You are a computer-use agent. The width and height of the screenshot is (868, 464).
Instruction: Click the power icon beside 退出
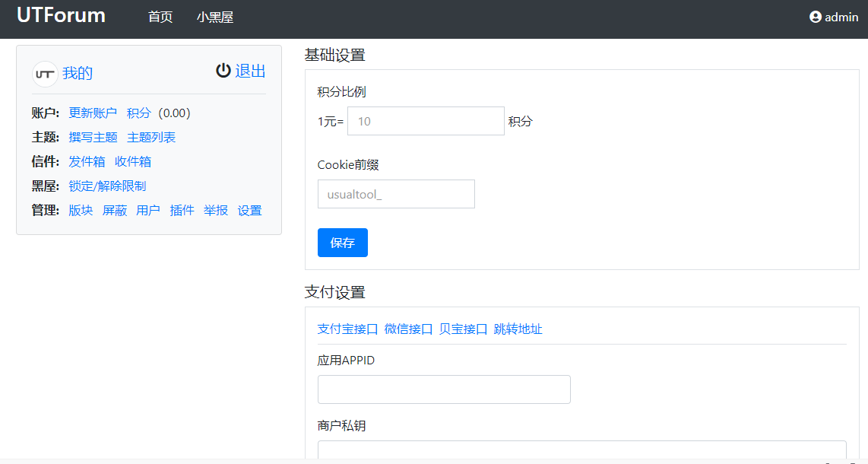[223, 71]
